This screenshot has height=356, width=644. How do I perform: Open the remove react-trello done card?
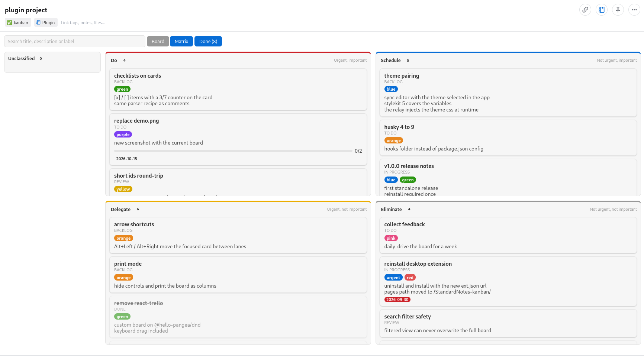click(238, 317)
